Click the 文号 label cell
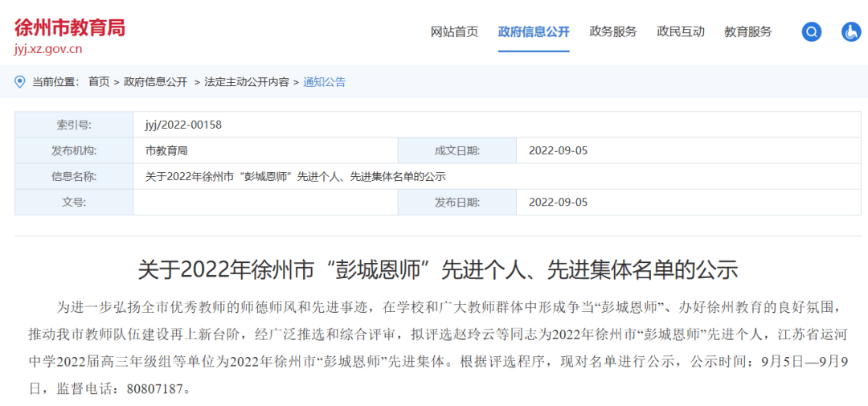The image size is (868, 406). pyautogui.click(x=74, y=202)
